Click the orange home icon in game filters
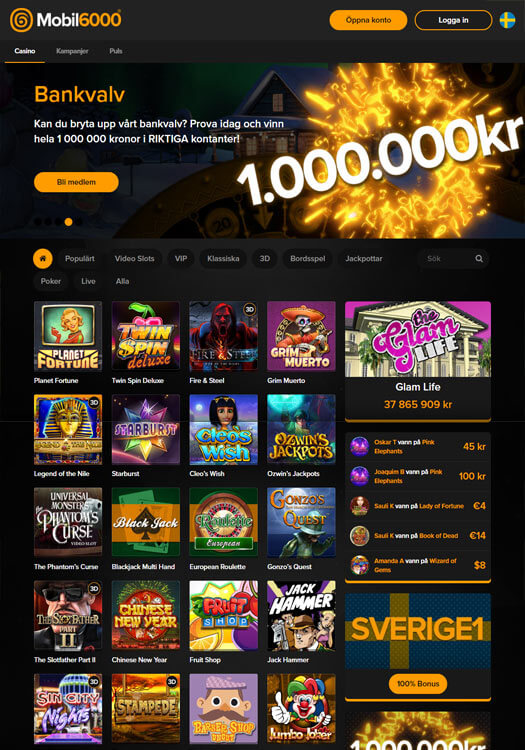This screenshot has width=525, height=750. pyautogui.click(x=43, y=258)
